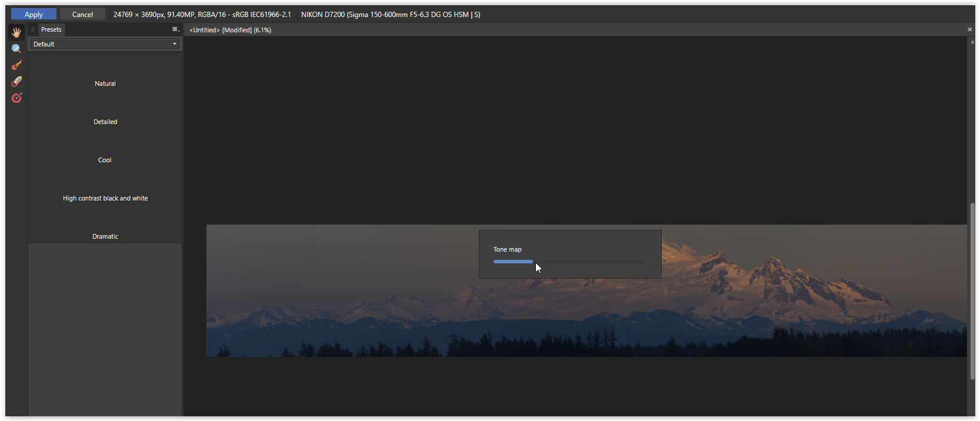The height and width of the screenshot is (421, 980).
Task: Click the Presets panel drag handle
Action: coord(33,29)
